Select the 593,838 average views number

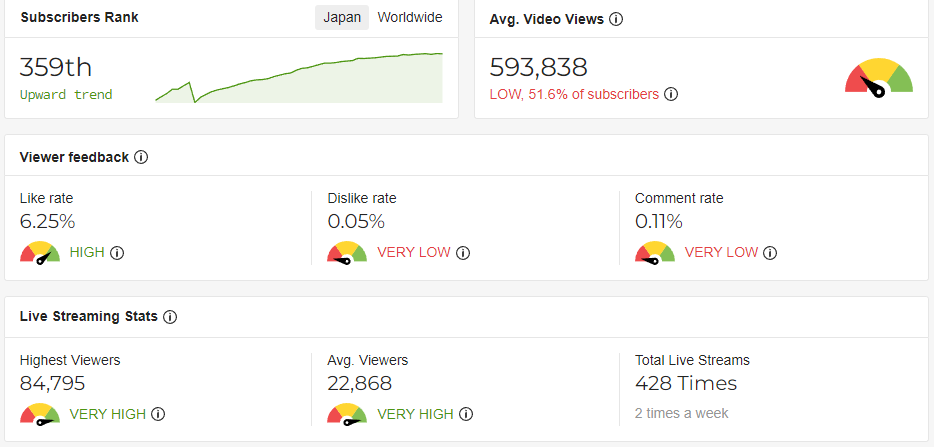[538, 67]
